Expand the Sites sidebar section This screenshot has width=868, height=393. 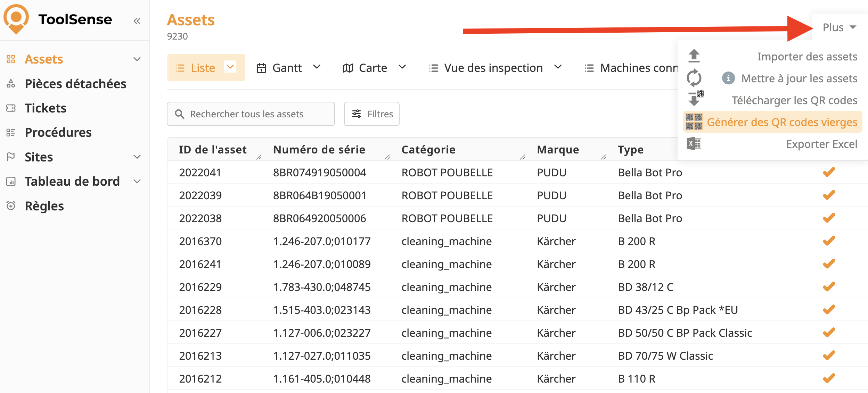[x=137, y=157]
